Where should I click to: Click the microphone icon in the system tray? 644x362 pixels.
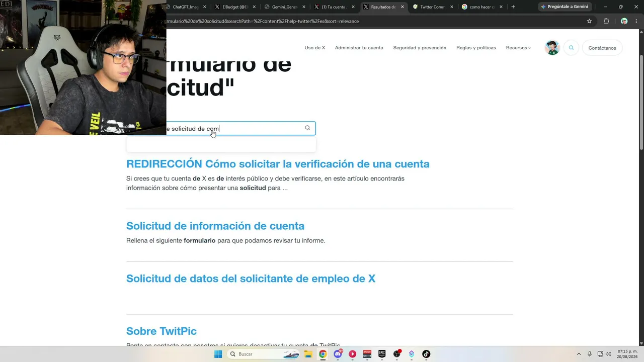pos(590,354)
